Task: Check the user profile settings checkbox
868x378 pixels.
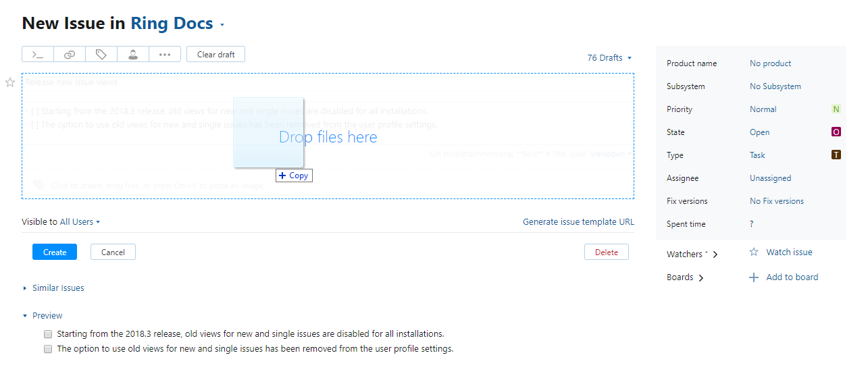Action: pos(48,349)
